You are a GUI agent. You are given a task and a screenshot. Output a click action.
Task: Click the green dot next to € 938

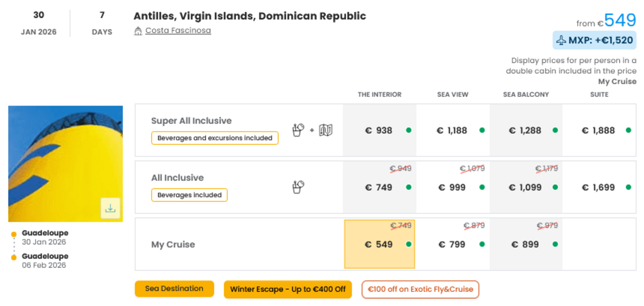409,130
